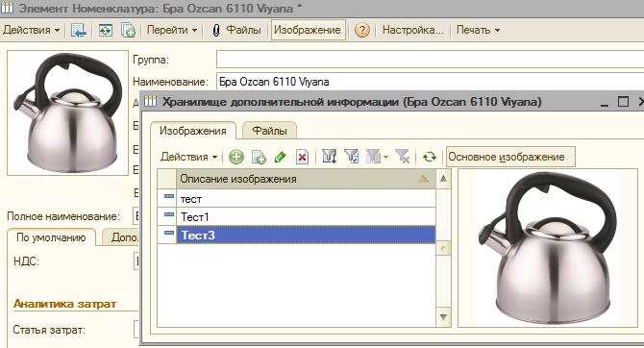Select the По умолчанию tab
644x348 pixels.
(x=51, y=237)
